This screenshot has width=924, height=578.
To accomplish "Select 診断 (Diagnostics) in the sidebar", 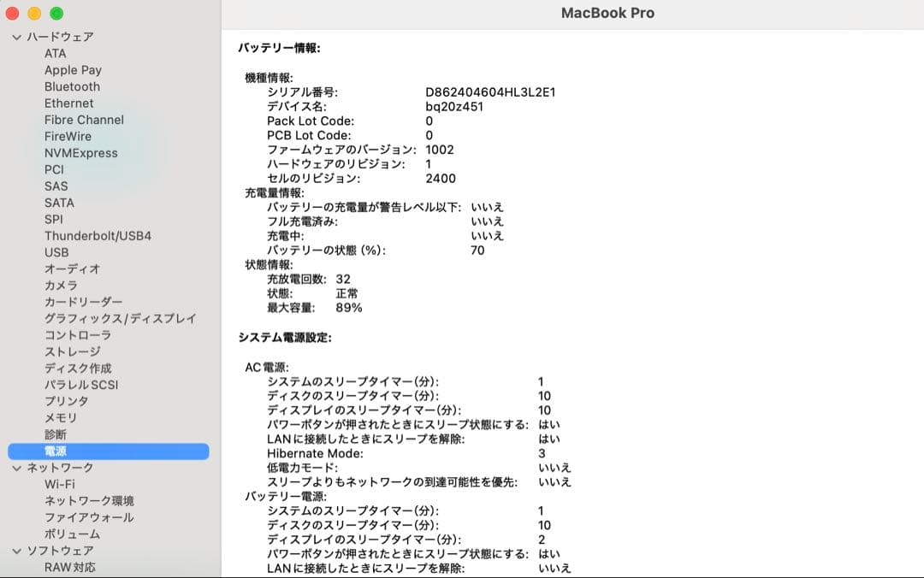I will pyautogui.click(x=55, y=434).
